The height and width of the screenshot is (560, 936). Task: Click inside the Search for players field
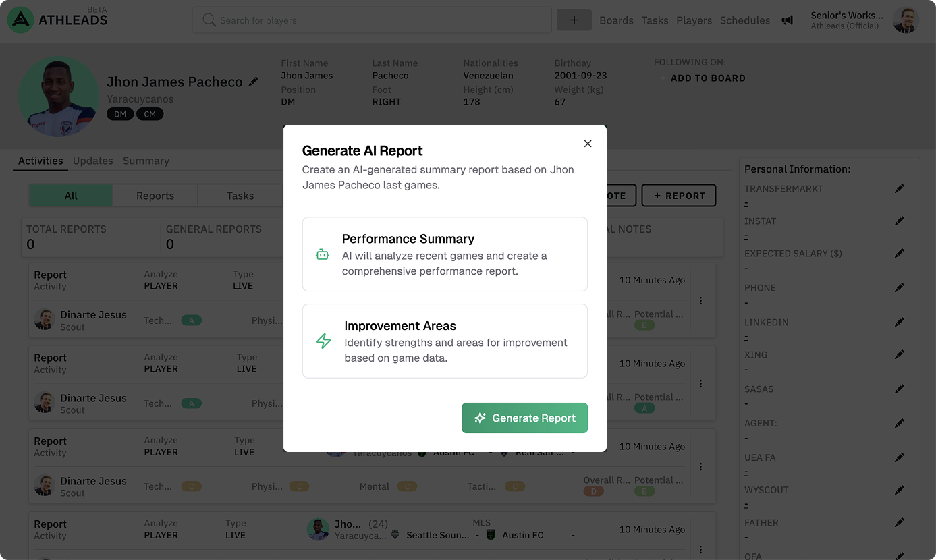click(x=371, y=20)
